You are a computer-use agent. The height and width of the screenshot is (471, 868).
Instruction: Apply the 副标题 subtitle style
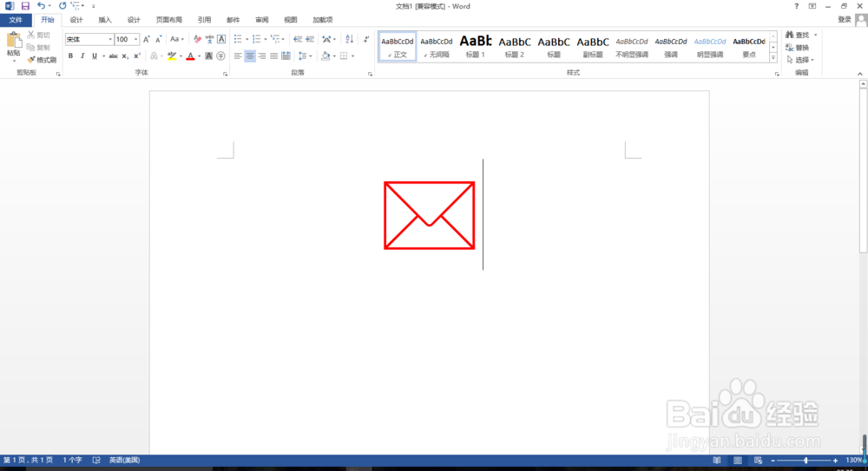[x=592, y=47]
